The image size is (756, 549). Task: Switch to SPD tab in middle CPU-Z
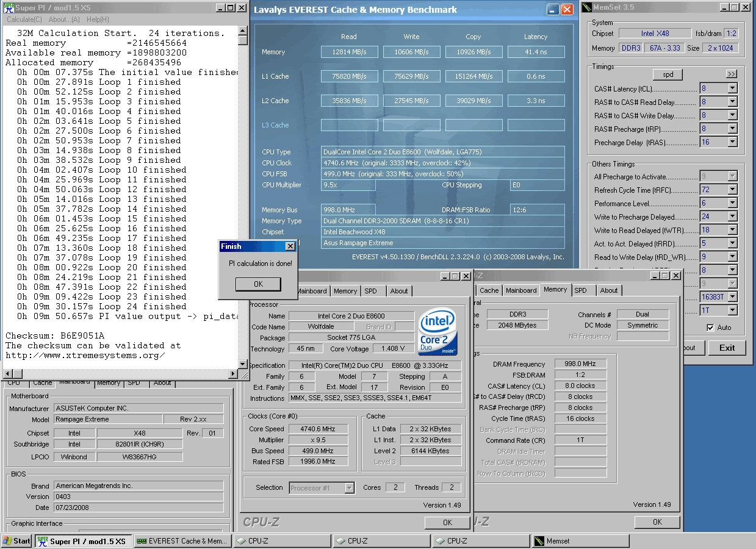(370, 291)
